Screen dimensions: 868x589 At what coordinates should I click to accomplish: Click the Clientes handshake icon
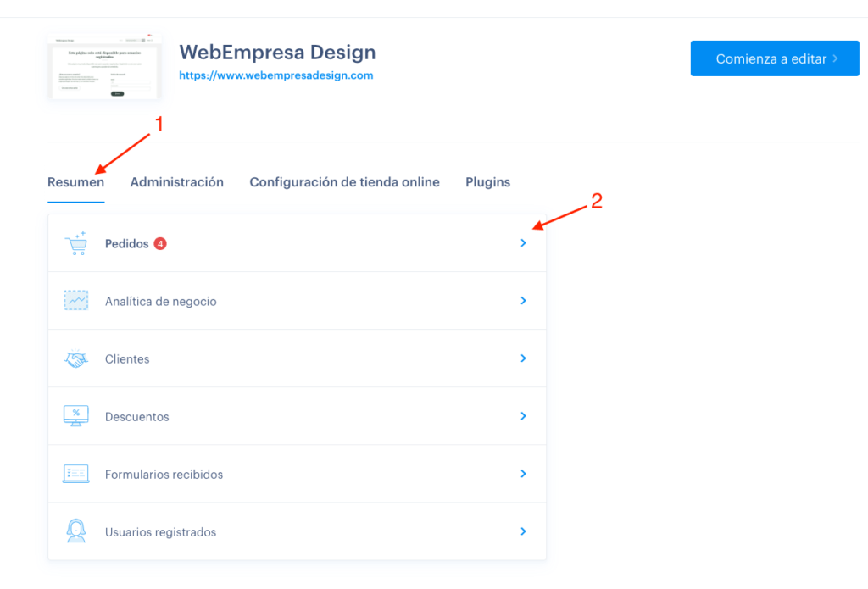point(75,358)
